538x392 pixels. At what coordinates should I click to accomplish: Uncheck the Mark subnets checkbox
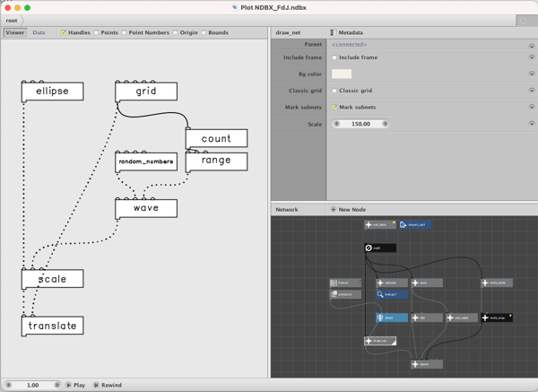click(x=334, y=107)
